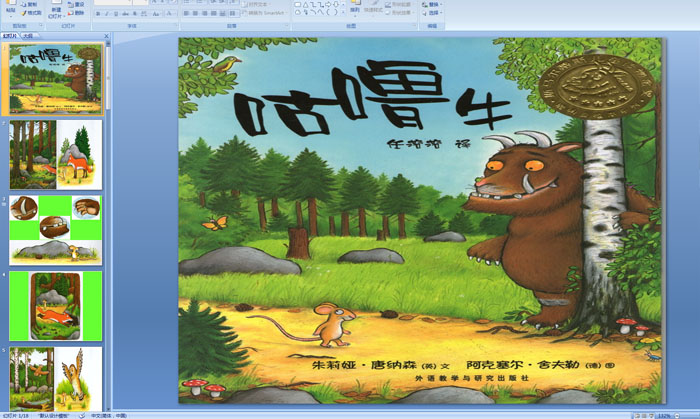Toggle Strikethrough formatting
Image resolution: width=700 pixels, height=419 pixels.
point(125,14)
